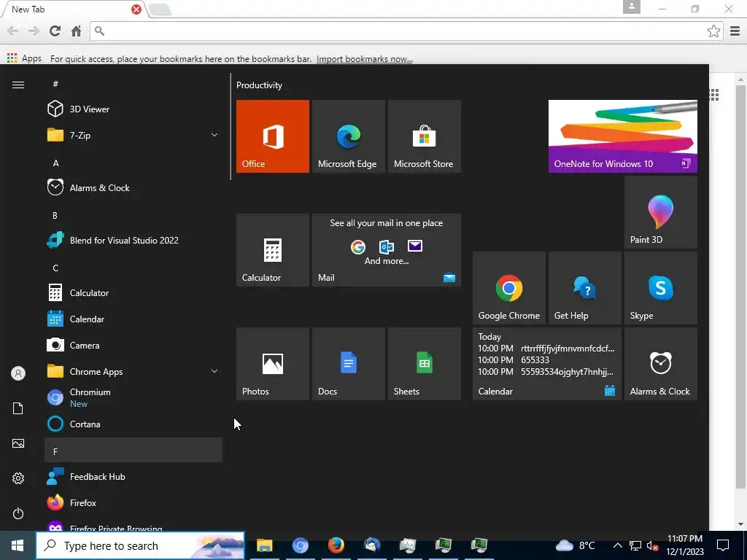
Task: Open user account icon in Start sidebar
Action: 18,373
